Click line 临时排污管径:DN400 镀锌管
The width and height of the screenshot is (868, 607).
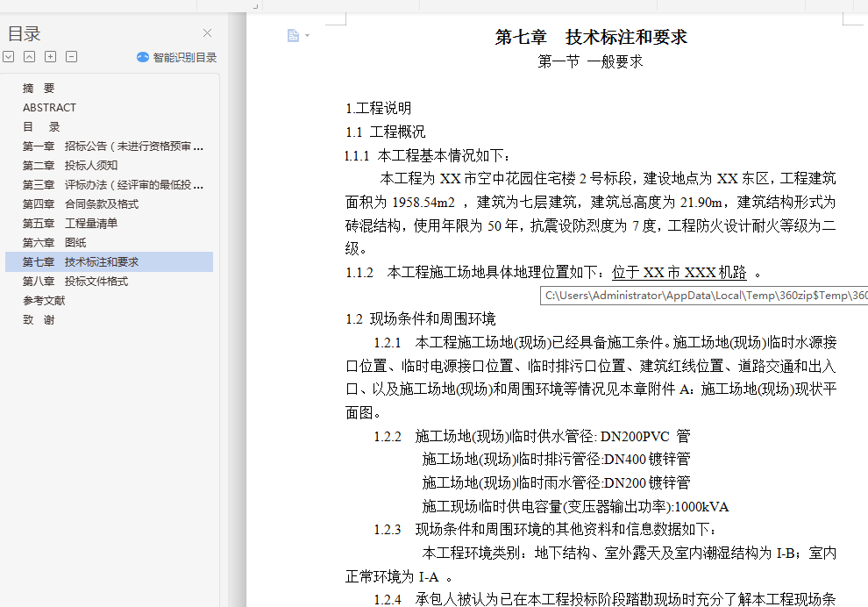[x=557, y=459]
